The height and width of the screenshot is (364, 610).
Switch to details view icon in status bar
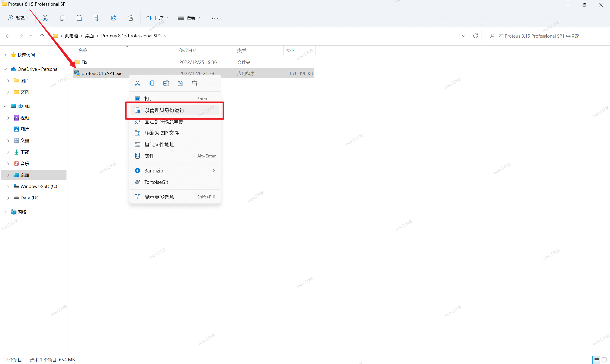coord(596,359)
